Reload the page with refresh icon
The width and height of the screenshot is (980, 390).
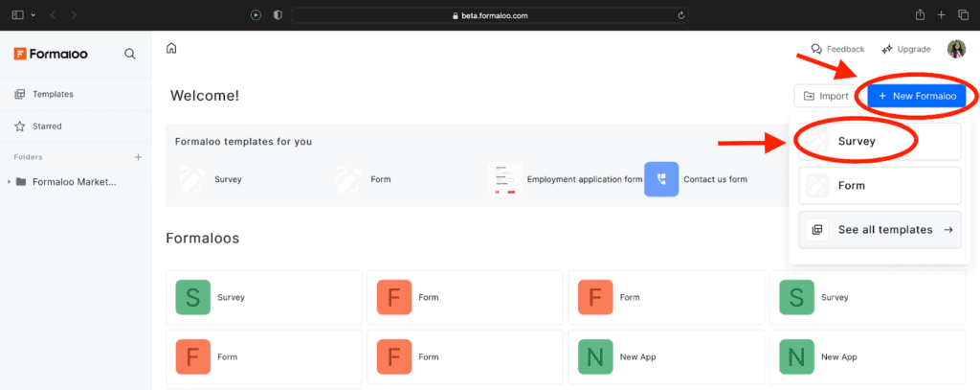[x=680, y=15]
